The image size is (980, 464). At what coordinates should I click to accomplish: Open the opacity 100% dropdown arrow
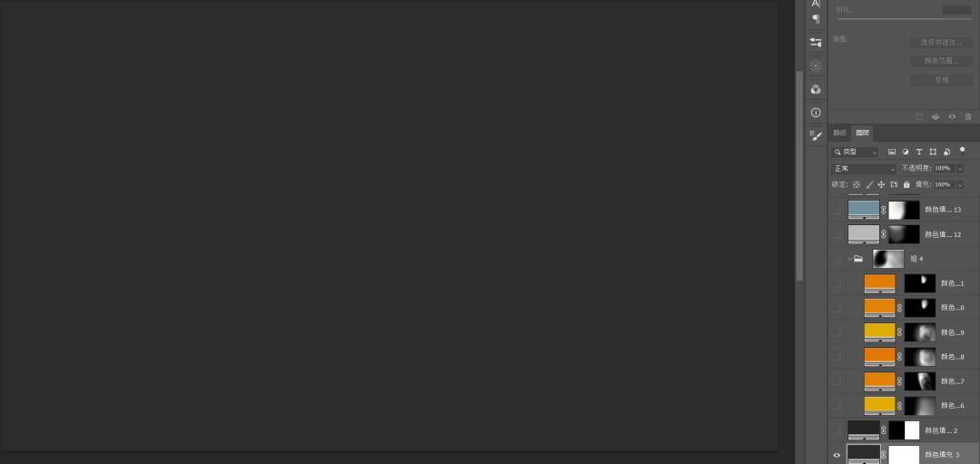[960, 169]
